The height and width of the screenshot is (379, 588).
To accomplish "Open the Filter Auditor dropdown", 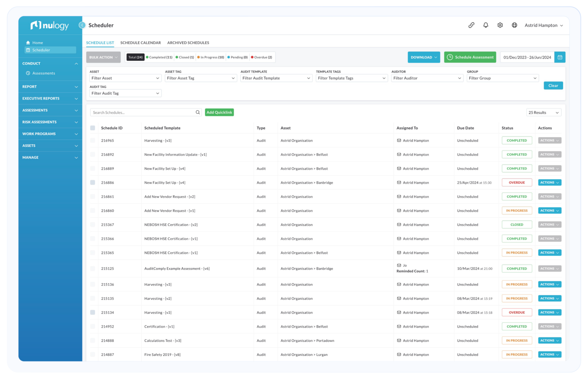I will tap(427, 78).
